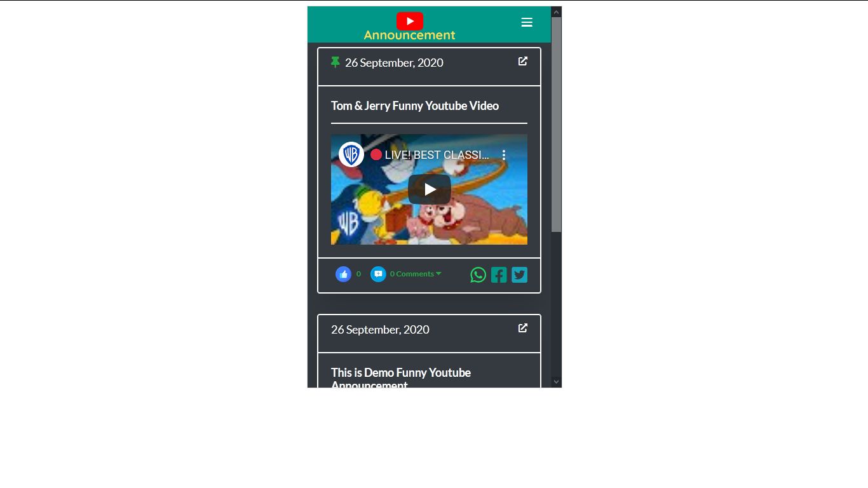Click the Announcement title in the header
The image size is (868, 488).
(409, 36)
